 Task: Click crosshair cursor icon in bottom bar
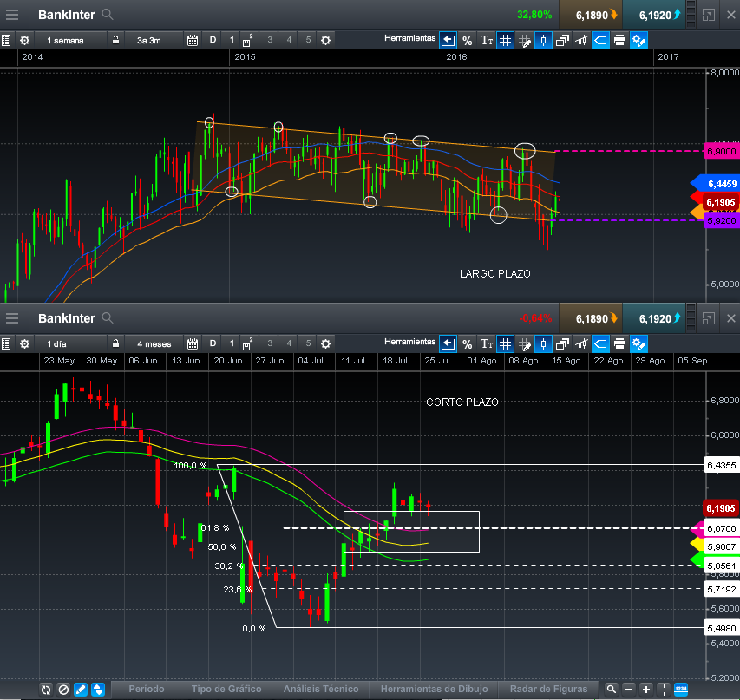pos(664,690)
